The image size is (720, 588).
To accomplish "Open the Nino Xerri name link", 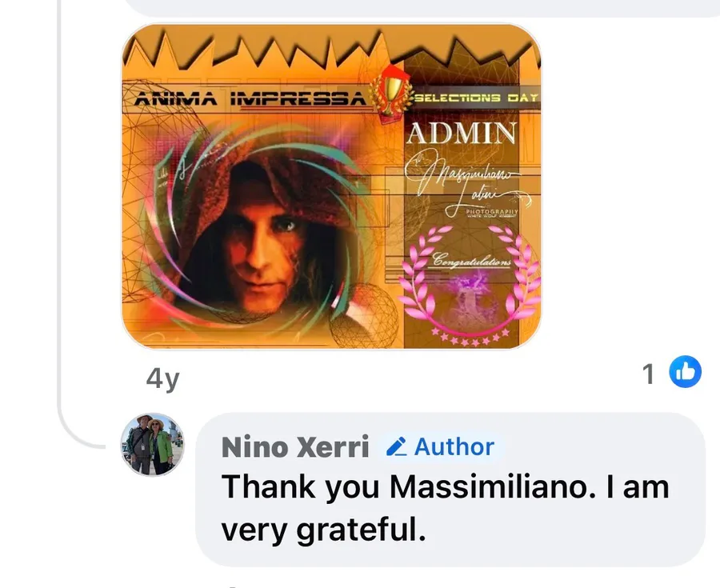I will coord(294,447).
